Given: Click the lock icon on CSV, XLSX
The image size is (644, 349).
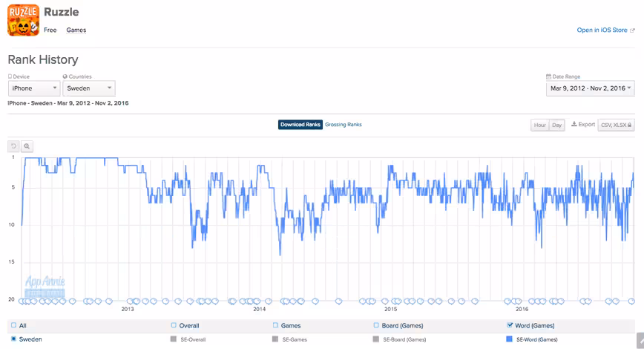Looking at the screenshot, I should click(630, 125).
